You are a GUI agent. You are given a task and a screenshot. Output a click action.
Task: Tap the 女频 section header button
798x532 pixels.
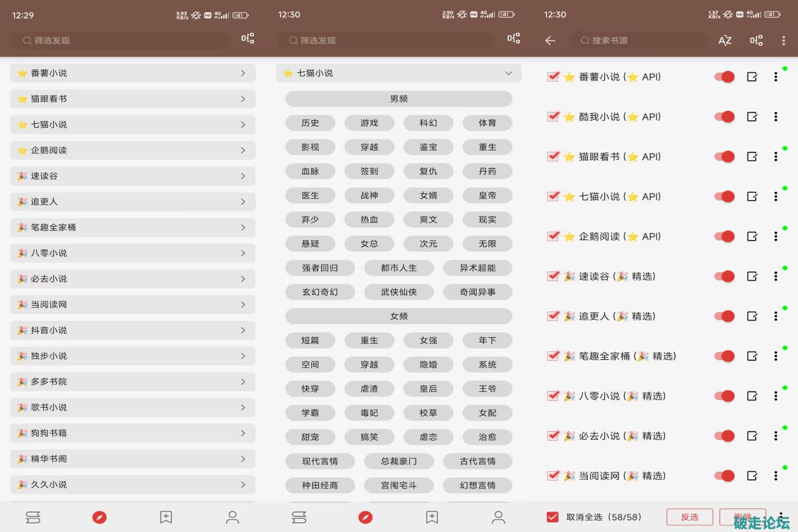click(x=399, y=316)
